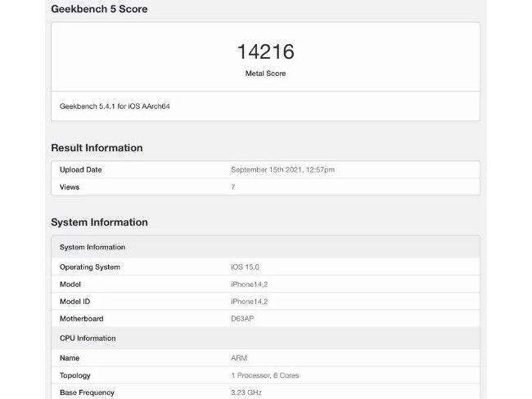Select Geekbench 5.4.1 for iOS AArch64 text
Viewport: 532px width, 399px height.
click(x=115, y=106)
